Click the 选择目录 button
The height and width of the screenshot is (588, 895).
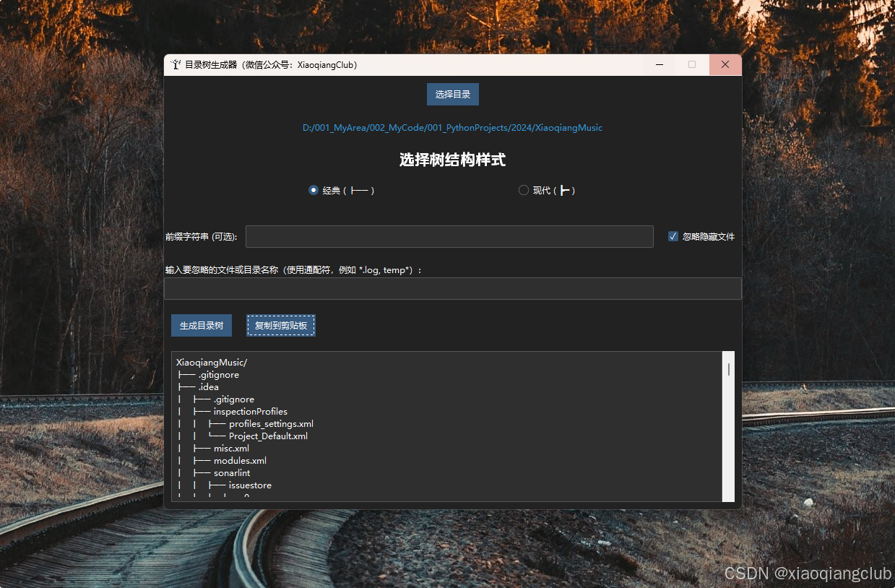pyautogui.click(x=453, y=95)
